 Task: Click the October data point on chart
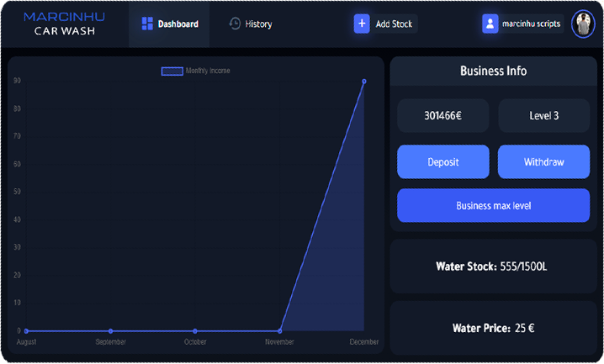pyautogui.click(x=195, y=331)
